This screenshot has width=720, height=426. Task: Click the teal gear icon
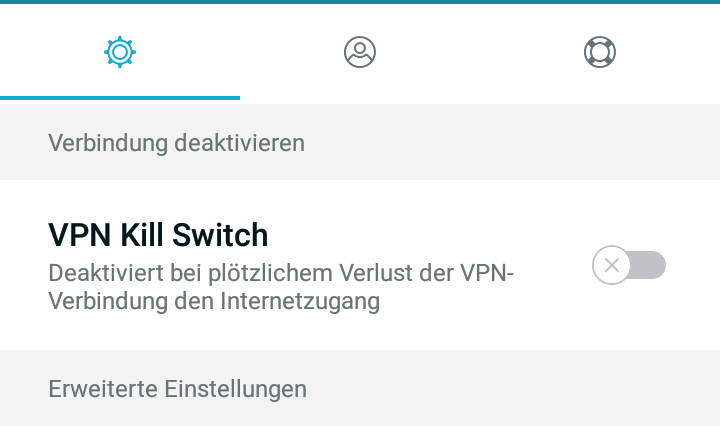coord(120,52)
